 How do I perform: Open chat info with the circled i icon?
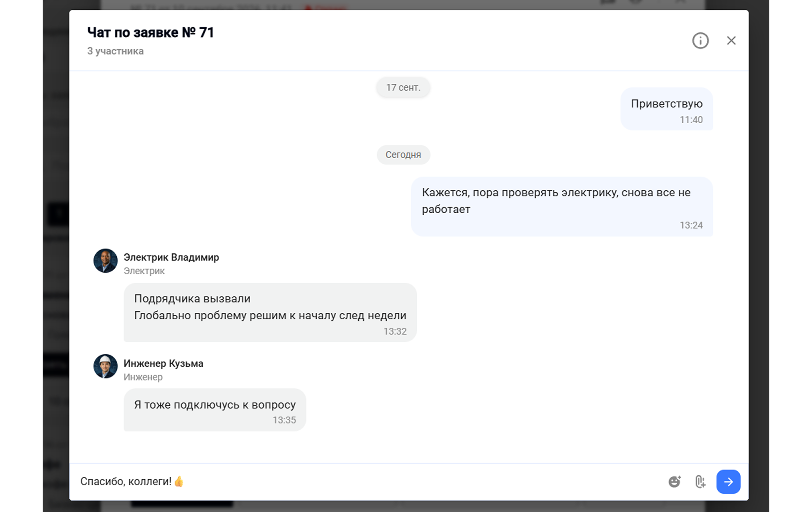coord(700,41)
